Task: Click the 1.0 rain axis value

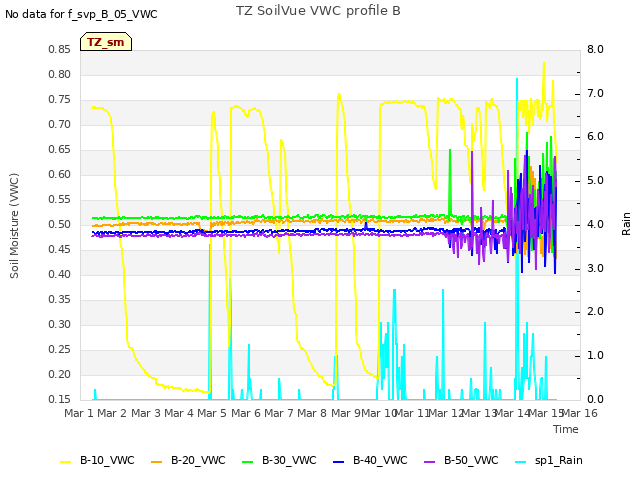Action: [596, 356]
